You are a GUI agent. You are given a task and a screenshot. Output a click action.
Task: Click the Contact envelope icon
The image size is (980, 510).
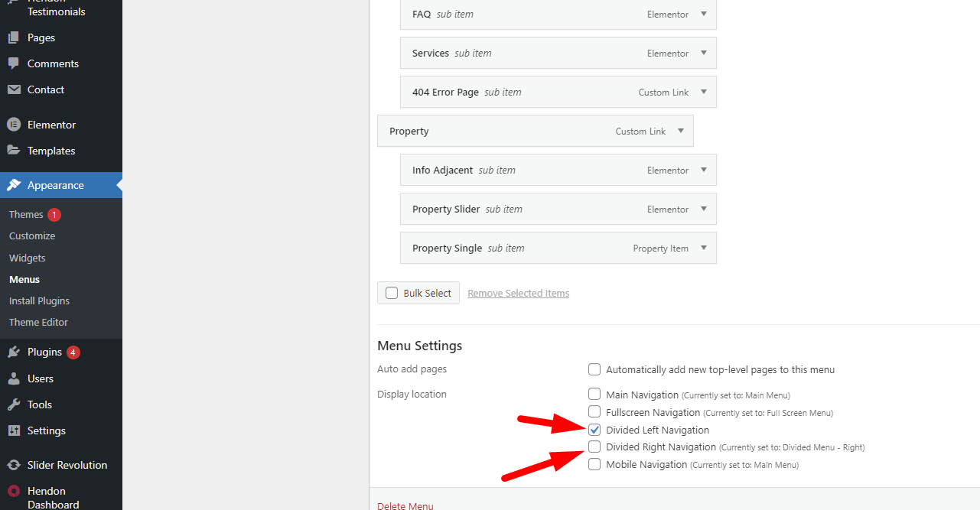pyautogui.click(x=14, y=89)
